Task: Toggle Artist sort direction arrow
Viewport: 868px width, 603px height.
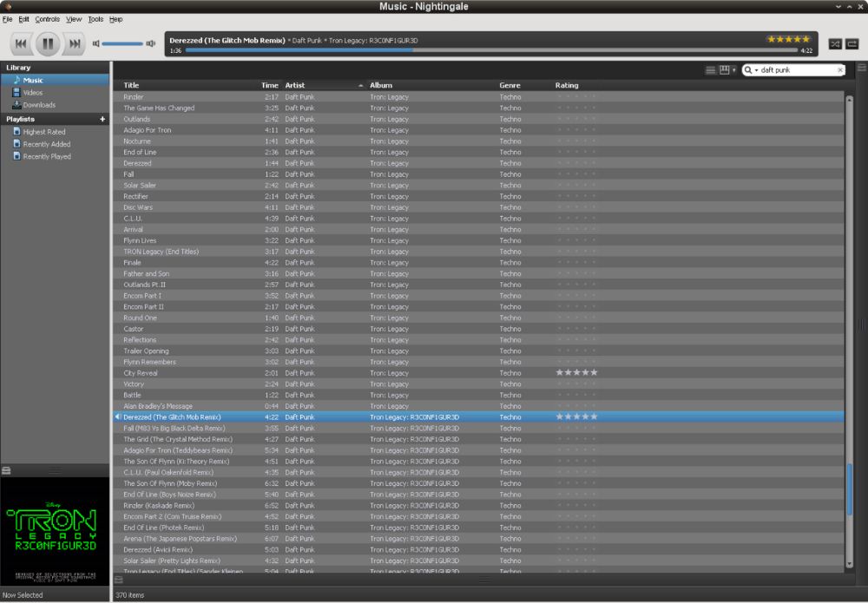Action: pos(360,86)
